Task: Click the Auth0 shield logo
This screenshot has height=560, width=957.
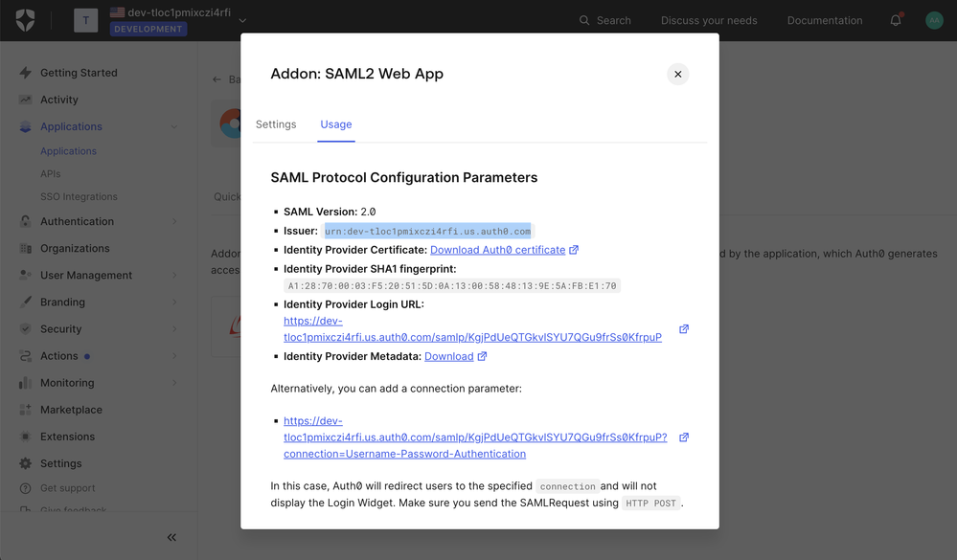Action: [x=25, y=20]
